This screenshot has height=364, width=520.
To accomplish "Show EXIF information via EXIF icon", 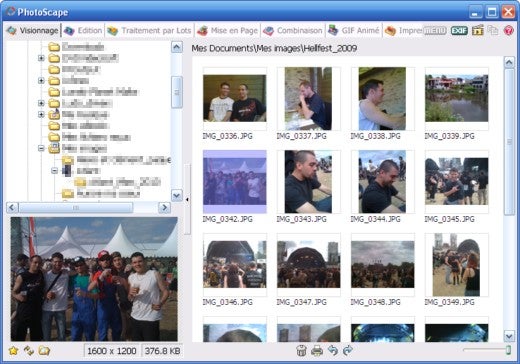I will tap(459, 31).
